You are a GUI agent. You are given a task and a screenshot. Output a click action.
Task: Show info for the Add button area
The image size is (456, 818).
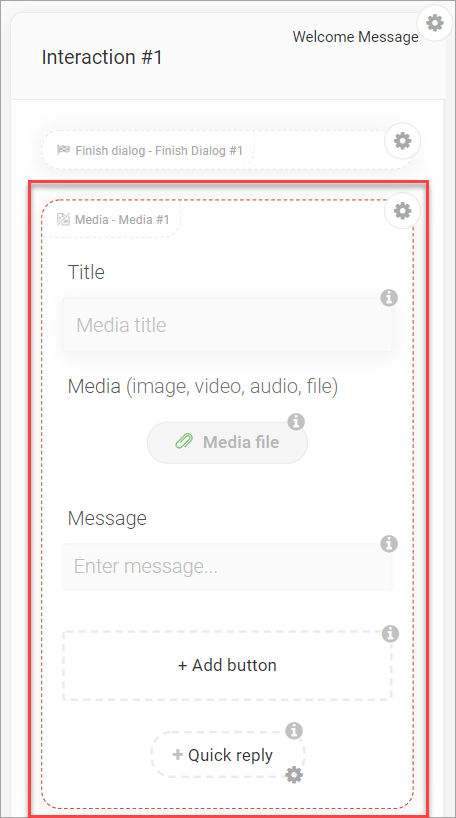point(390,634)
